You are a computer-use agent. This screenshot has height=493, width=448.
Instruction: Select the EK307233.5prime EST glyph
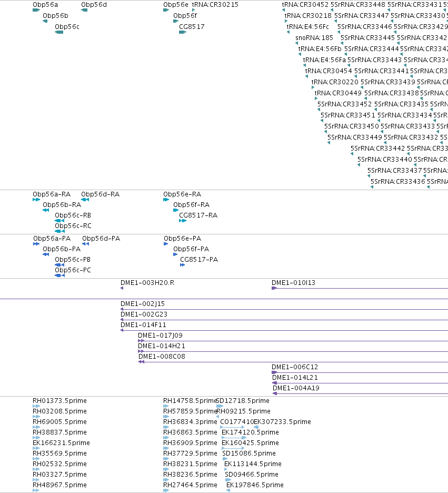[x=256, y=427]
